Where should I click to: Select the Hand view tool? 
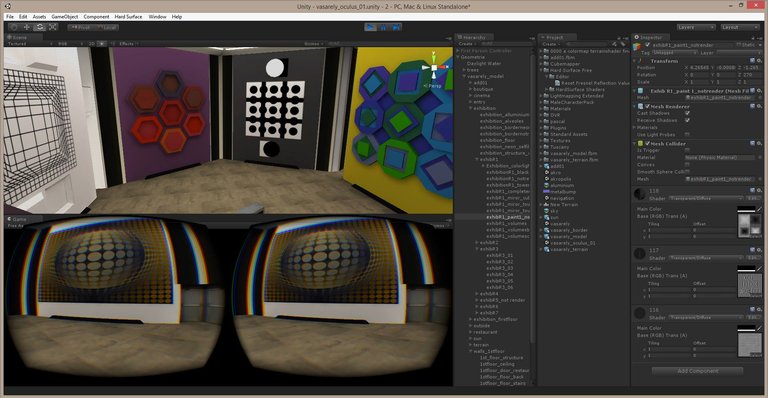(x=14, y=27)
